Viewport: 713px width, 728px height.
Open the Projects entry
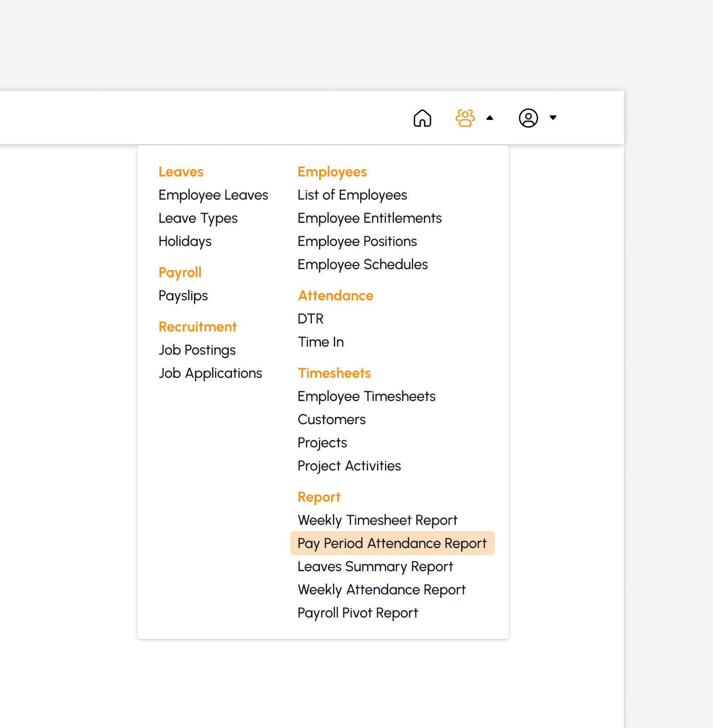[322, 443]
